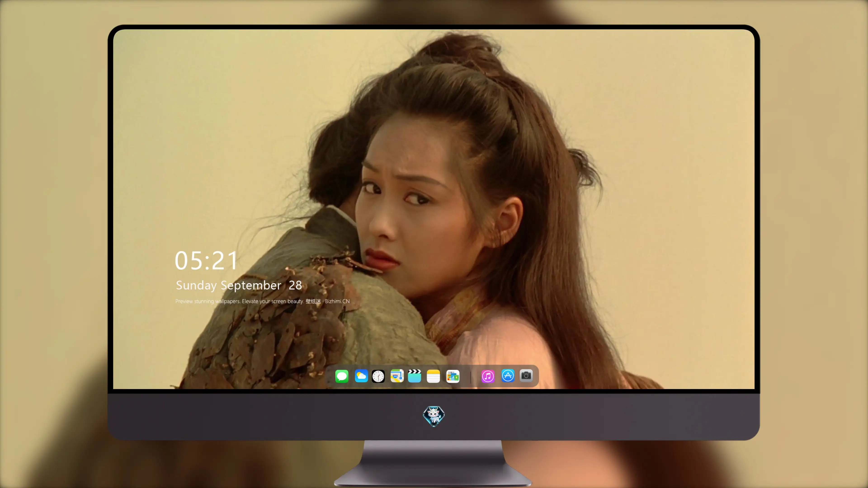868x488 pixels.
Task: Click the 05:21 clock display
Action: click(206, 261)
